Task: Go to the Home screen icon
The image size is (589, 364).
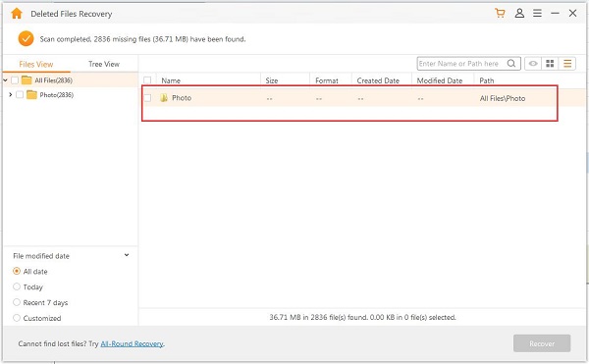Action: coord(17,14)
